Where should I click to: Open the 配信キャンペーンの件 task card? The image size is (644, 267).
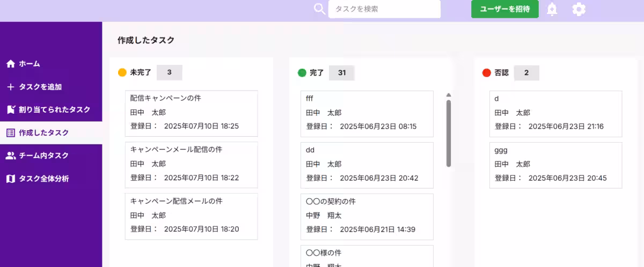[x=191, y=112]
